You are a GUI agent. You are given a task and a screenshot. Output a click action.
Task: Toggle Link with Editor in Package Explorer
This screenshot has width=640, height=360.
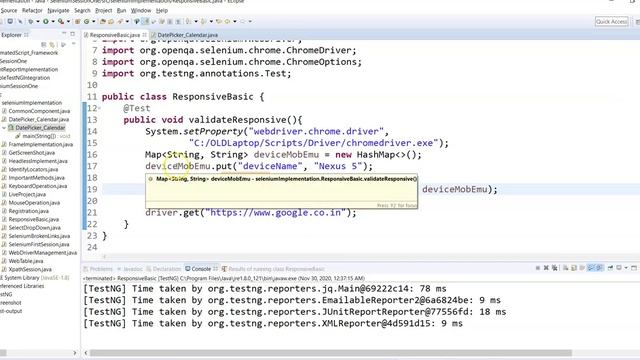(52, 44)
